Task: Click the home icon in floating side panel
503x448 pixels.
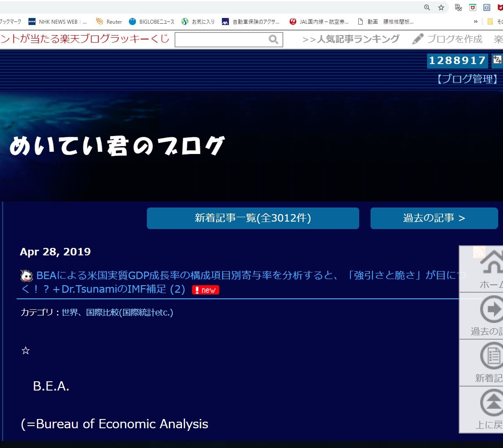Action: (x=492, y=262)
